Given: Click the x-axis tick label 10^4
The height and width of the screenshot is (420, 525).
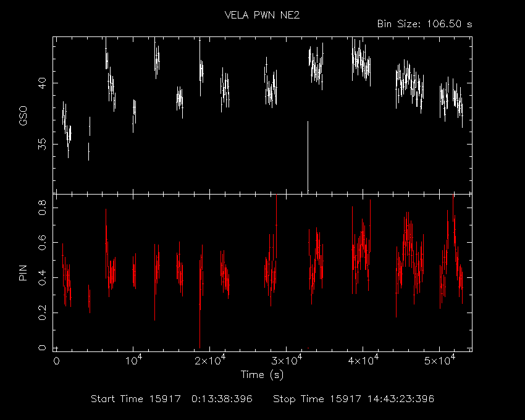Looking at the screenshot, I should pos(133,360).
